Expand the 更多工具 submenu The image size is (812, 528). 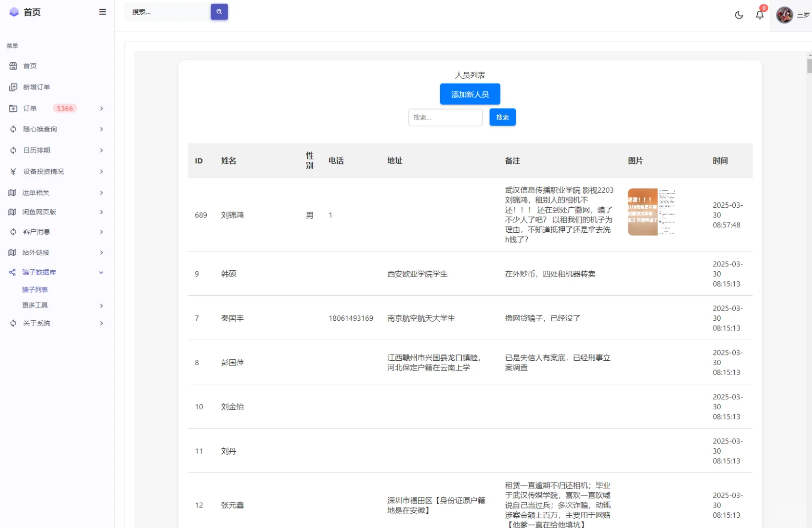coord(35,305)
